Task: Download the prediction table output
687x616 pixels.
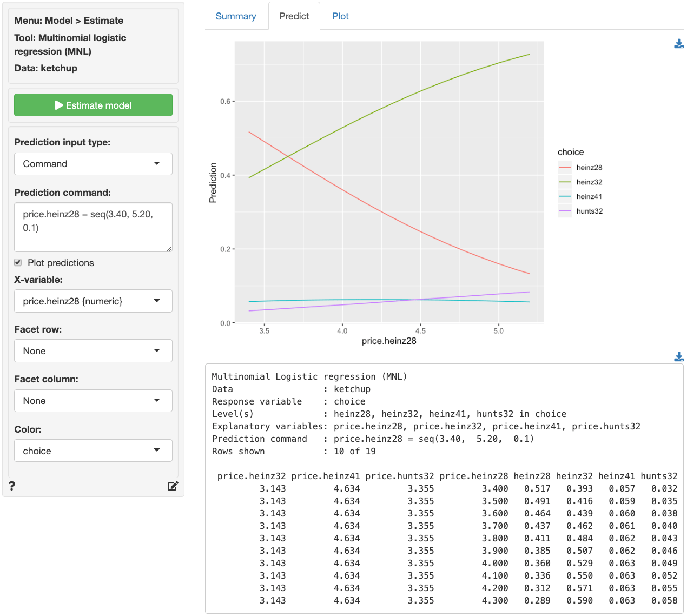Action: click(679, 356)
